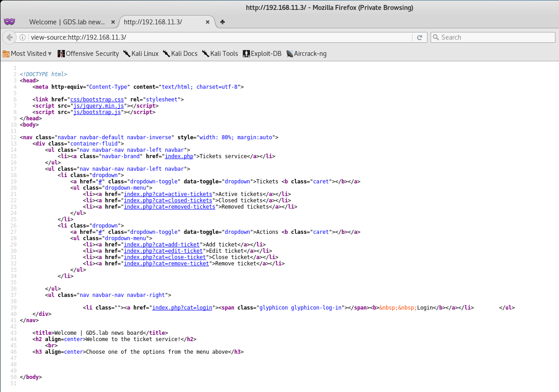Click the Tickets service text on line 15
Screen dimensions: 559x392
[223, 156]
